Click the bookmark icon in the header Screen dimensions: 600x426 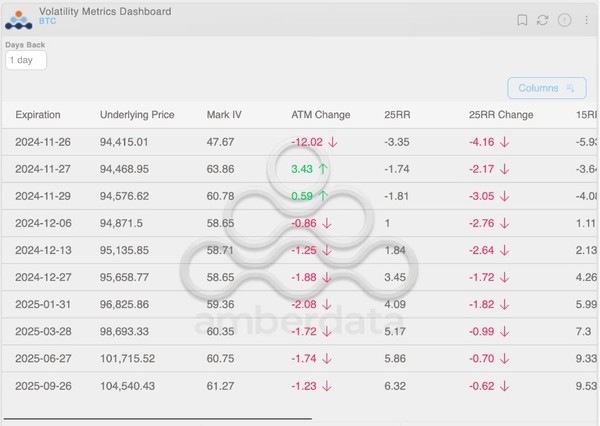[522, 20]
